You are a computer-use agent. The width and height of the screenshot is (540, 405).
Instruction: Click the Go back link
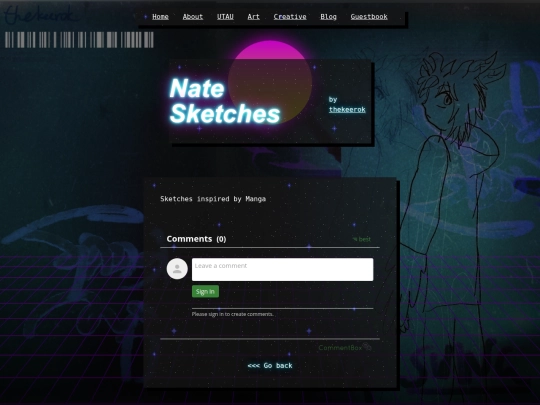click(270, 365)
